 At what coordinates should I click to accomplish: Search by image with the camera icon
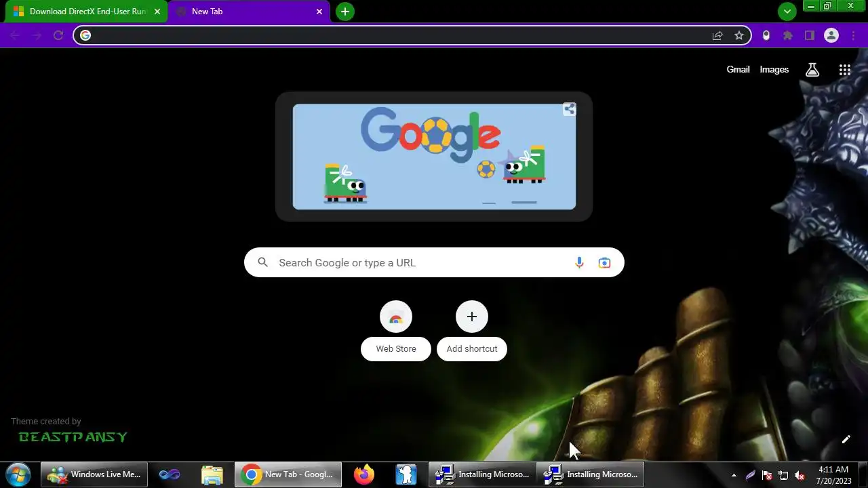pyautogui.click(x=604, y=262)
